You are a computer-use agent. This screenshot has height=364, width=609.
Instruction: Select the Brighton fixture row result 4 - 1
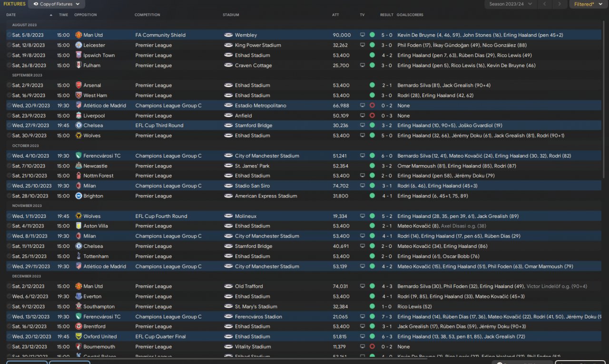(x=386, y=196)
